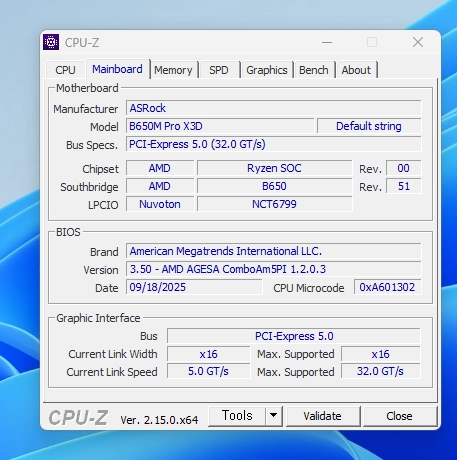Screen dimensions: 457x460
Task: Open the Graphics tab
Action: point(267,70)
